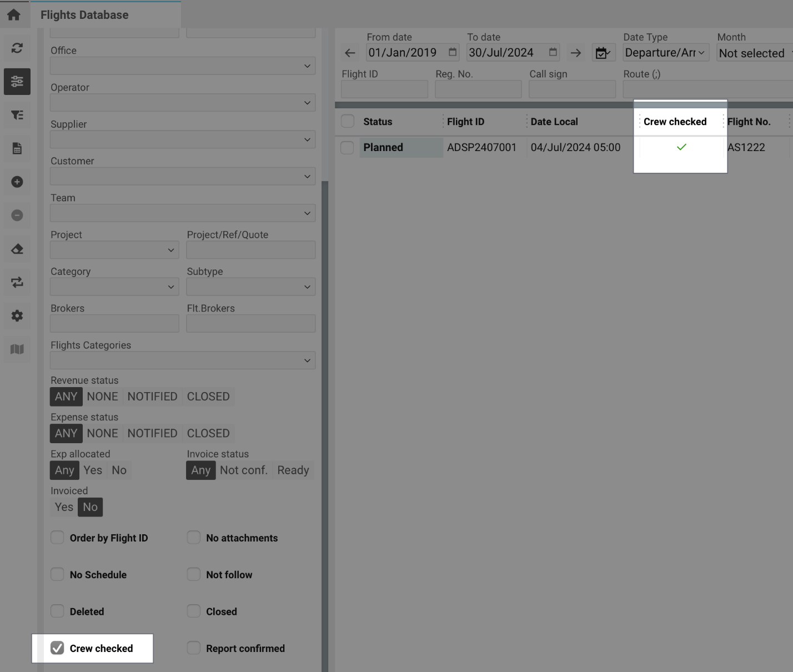Open the filter settings sliders icon
The image size is (793, 672).
[x=17, y=82]
